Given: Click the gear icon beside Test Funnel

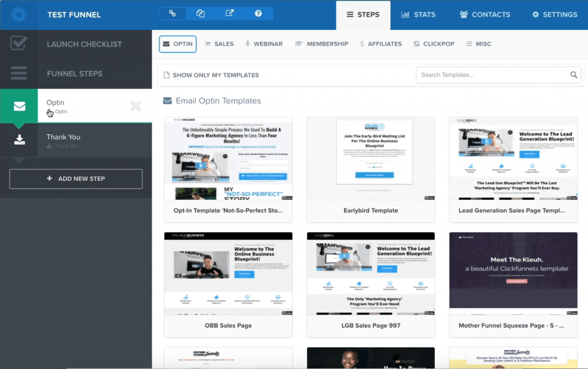Looking at the screenshot, I should pyautogui.click(x=19, y=14).
